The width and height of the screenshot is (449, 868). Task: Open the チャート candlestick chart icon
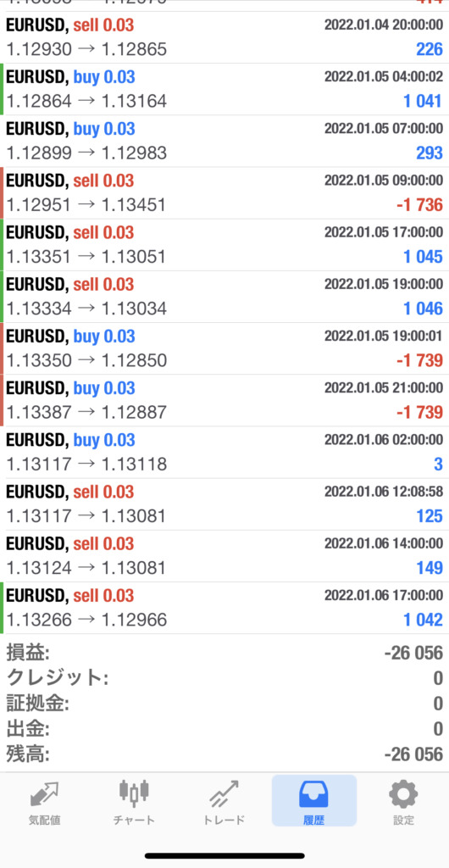pos(134,793)
